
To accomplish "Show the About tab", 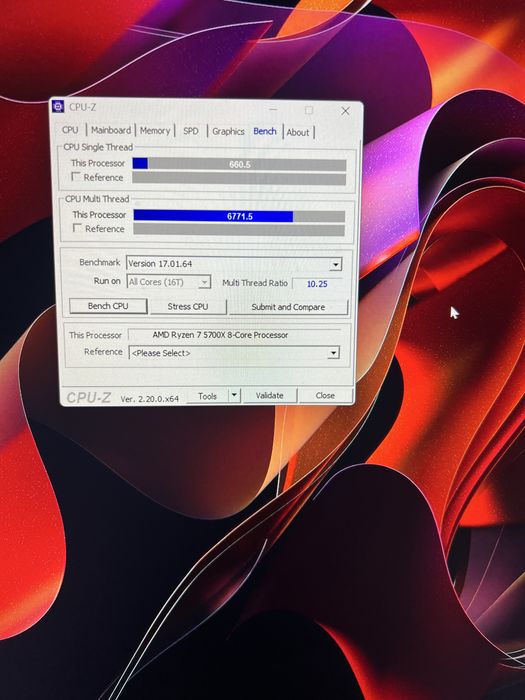I will pos(298,132).
